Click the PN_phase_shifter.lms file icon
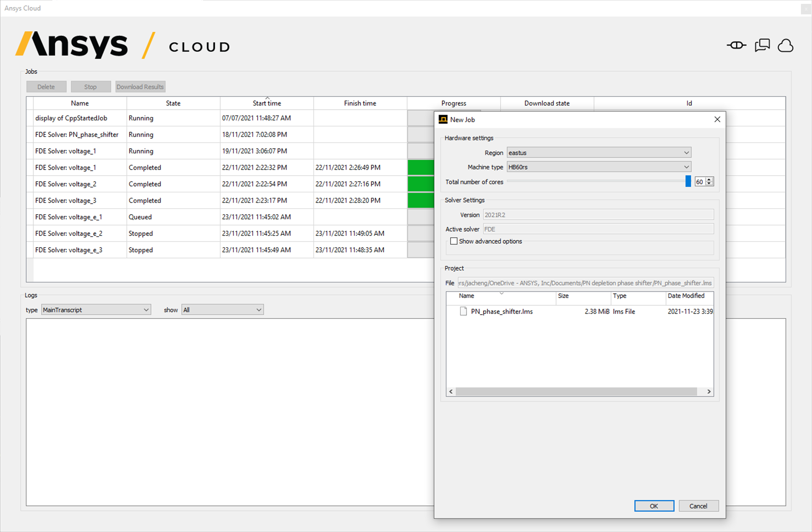This screenshot has width=812, height=532. 463,311
